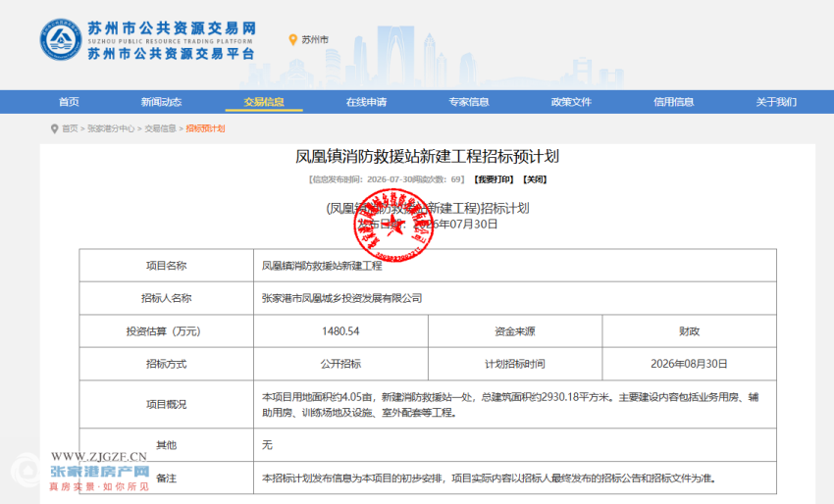Go to 张家港分中心 in the breadcrumb

coord(111,128)
